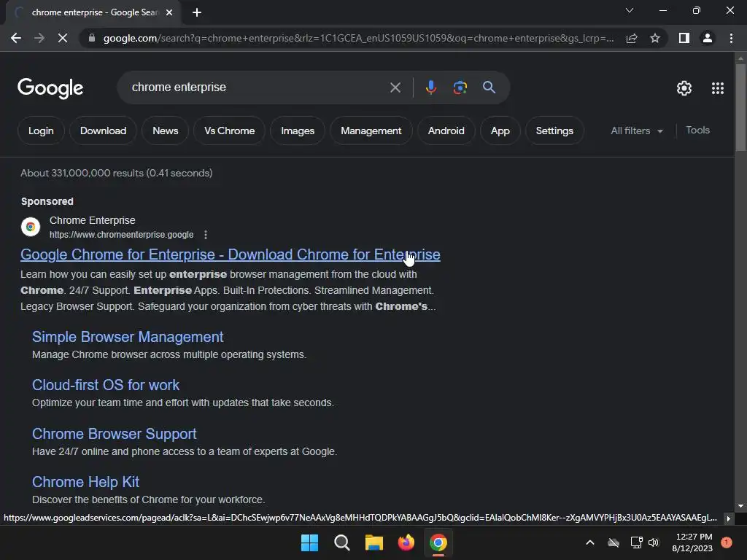This screenshot has height=560, width=747.
Task: Filter results by Download
Action: (x=103, y=131)
